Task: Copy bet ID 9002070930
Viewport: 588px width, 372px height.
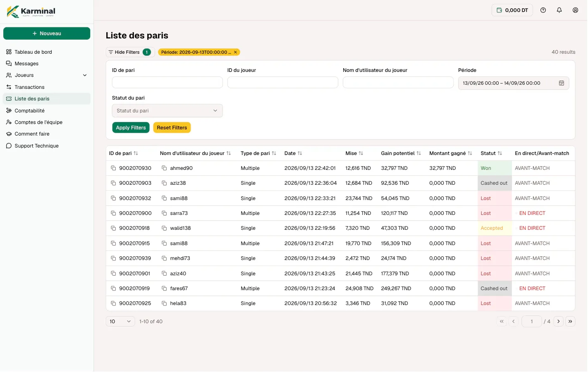Action: pyautogui.click(x=113, y=168)
